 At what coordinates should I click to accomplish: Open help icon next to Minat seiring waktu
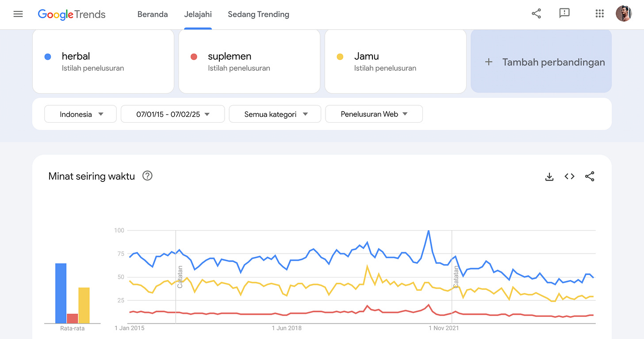click(147, 176)
